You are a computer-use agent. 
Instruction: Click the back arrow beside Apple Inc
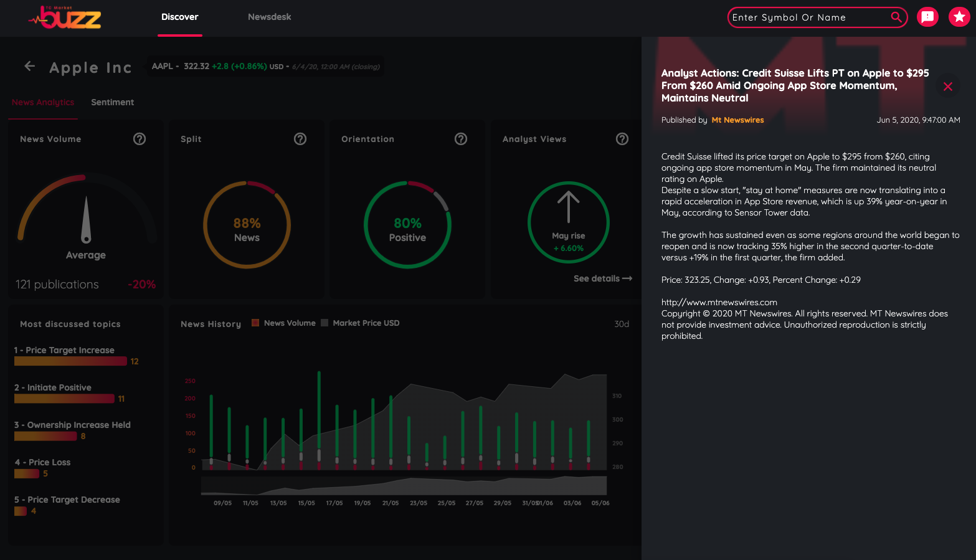click(x=29, y=66)
